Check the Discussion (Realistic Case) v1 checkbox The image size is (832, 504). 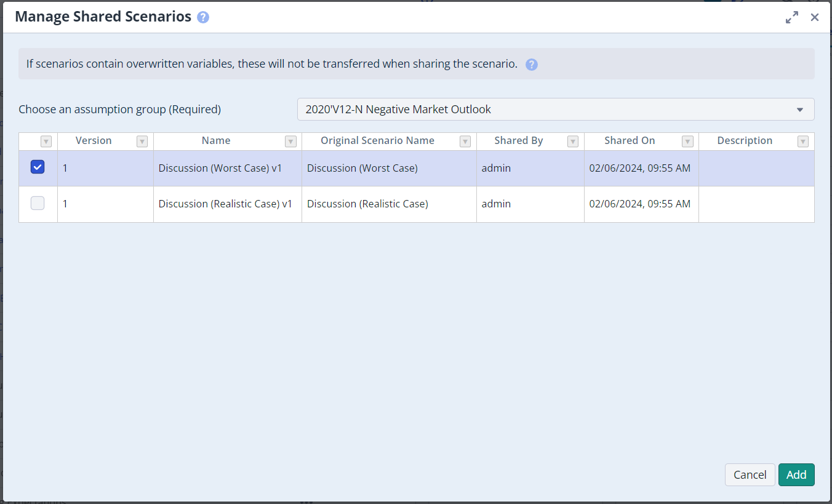[38, 203]
